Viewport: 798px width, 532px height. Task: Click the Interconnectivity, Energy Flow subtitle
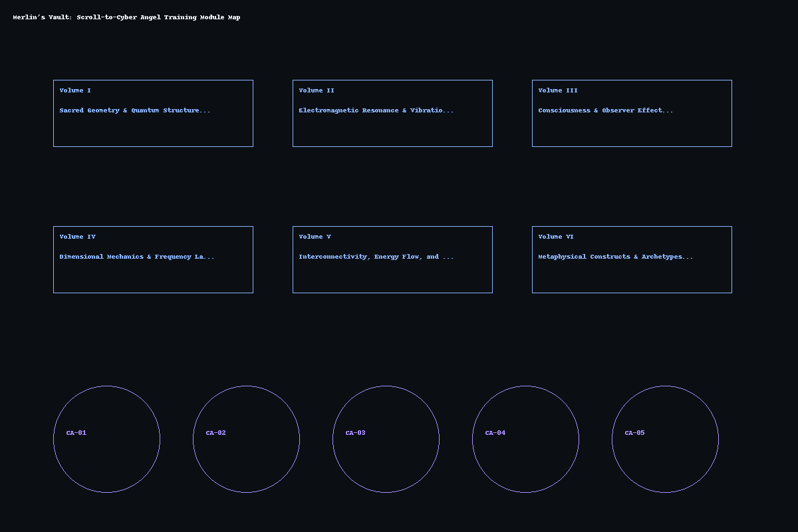[376, 257]
